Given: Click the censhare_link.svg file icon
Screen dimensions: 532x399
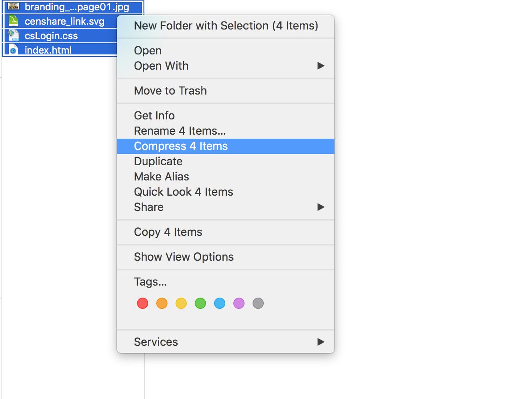Looking at the screenshot, I should pyautogui.click(x=13, y=21).
